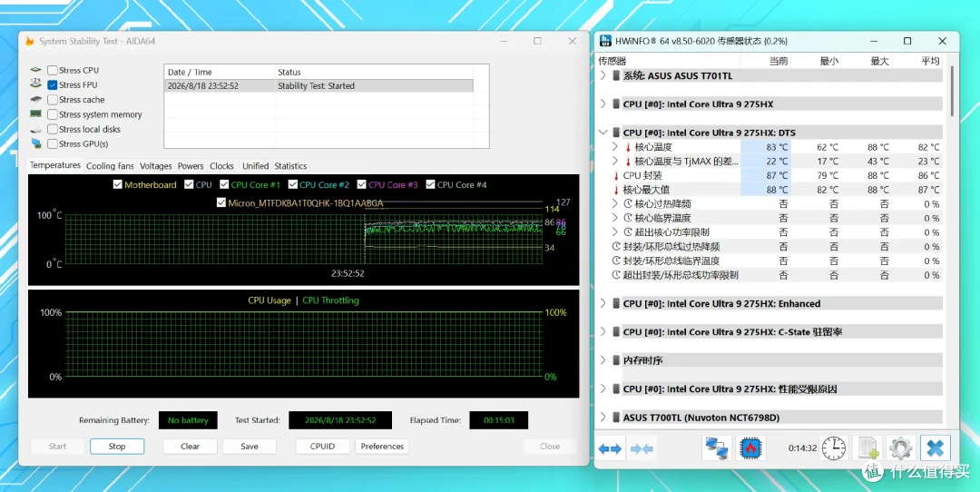Reset HWiNFO timer via clock icon
This screenshot has height=492, width=980.
[x=834, y=448]
